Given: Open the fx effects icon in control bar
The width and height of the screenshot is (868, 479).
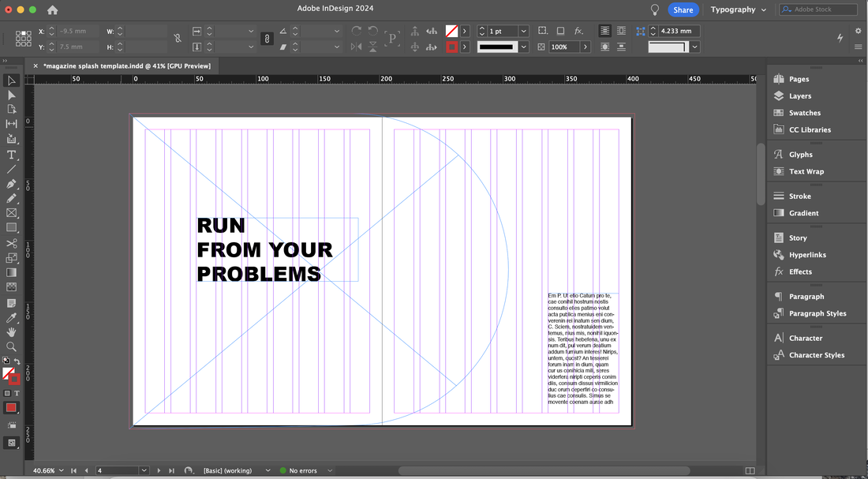Looking at the screenshot, I should [x=578, y=31].
